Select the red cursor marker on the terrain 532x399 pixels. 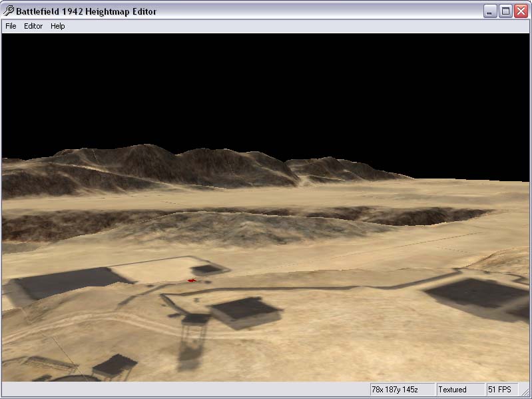click(192, 280)
